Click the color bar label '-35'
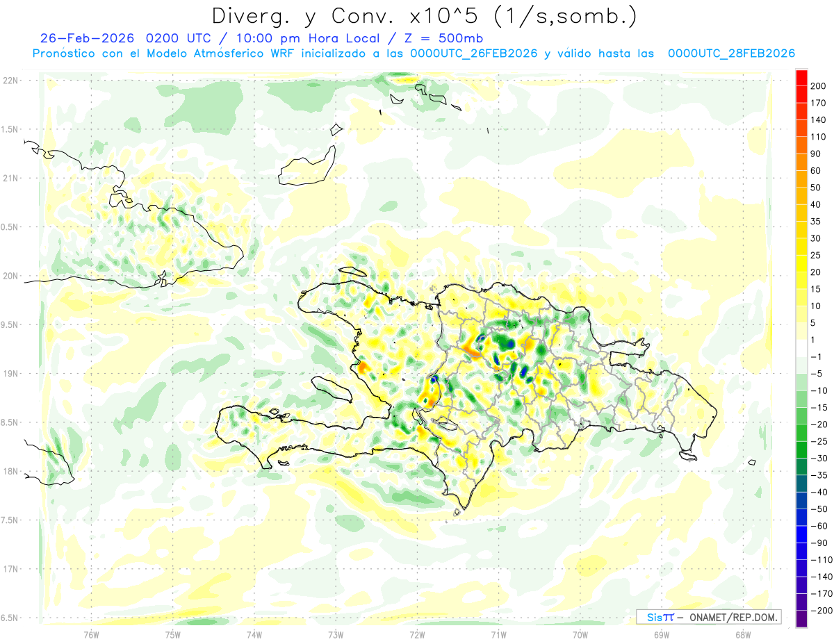The width and height of the screenshot is (834, 644). point(819,475)
